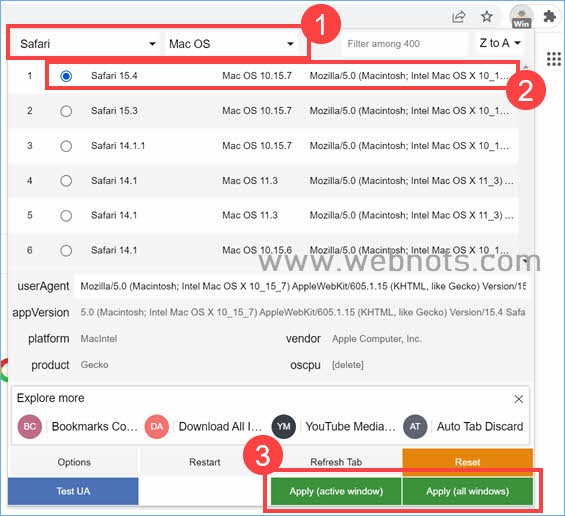Click the orange Reset button
The height and width of the screenshot is (516, 565).
pos(468,462)
